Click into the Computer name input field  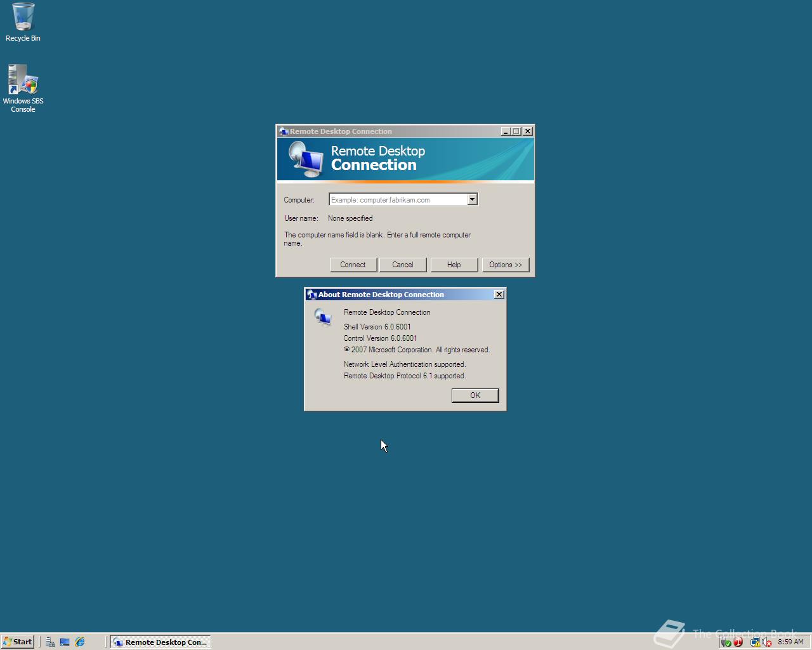[x=398, y=200]
